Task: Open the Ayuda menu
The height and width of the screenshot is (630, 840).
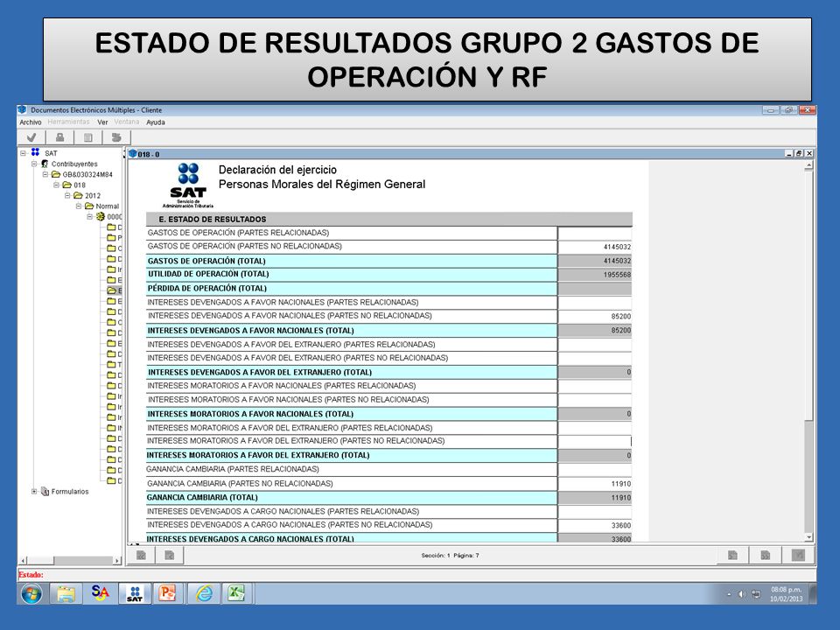Action: [156, 122]
